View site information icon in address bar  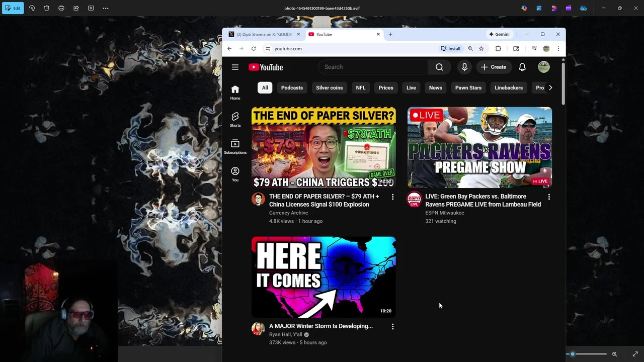coord(268,49)
